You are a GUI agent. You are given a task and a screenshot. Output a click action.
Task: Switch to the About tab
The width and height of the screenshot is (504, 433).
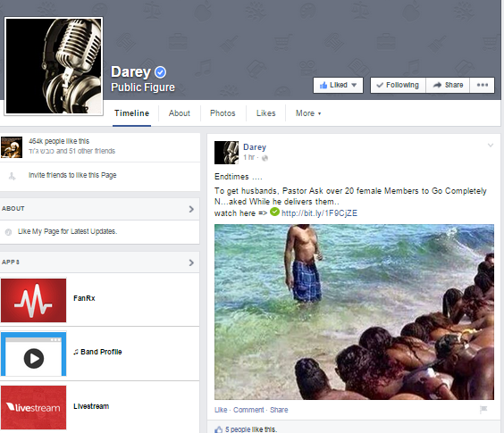pos(180,113)
